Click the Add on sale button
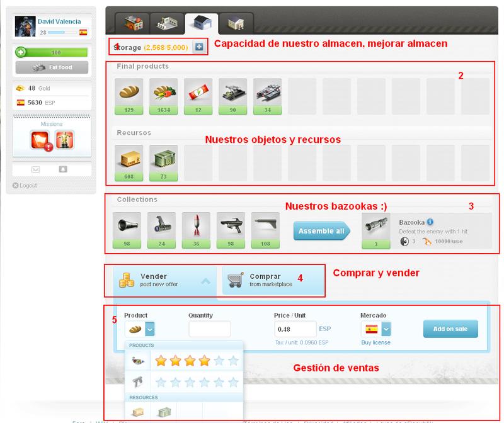This screenshot has width=504, height=423. point(450,329)
